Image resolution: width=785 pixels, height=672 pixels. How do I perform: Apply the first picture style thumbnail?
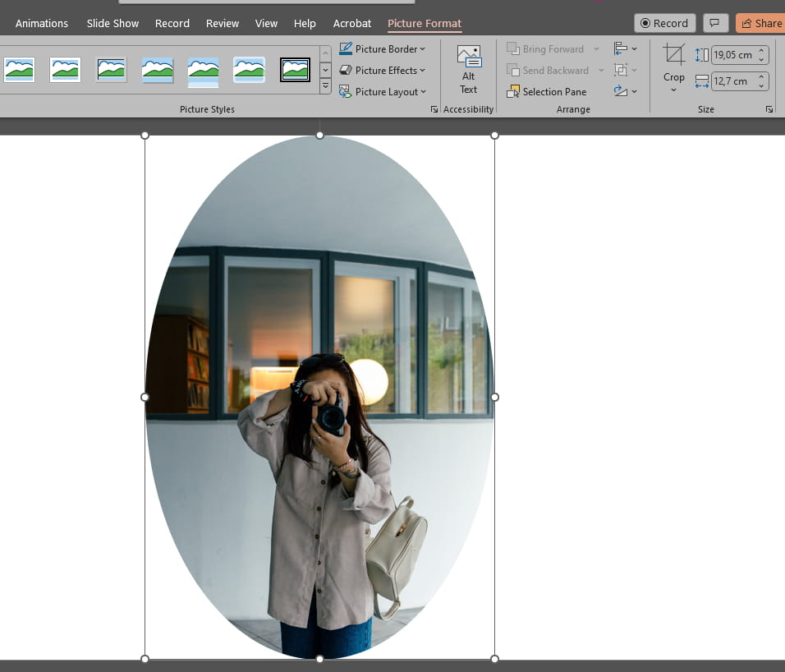click(20, 70)
